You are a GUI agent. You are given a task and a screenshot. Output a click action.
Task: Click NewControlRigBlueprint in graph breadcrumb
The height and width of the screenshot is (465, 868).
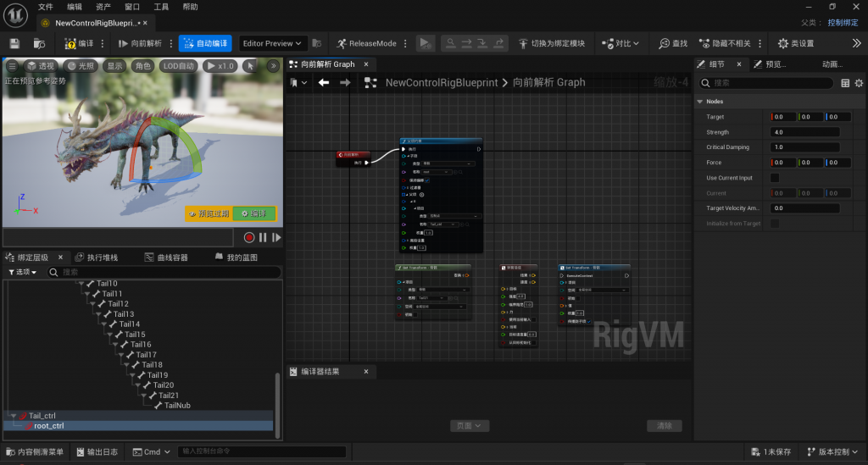point(441,82)
